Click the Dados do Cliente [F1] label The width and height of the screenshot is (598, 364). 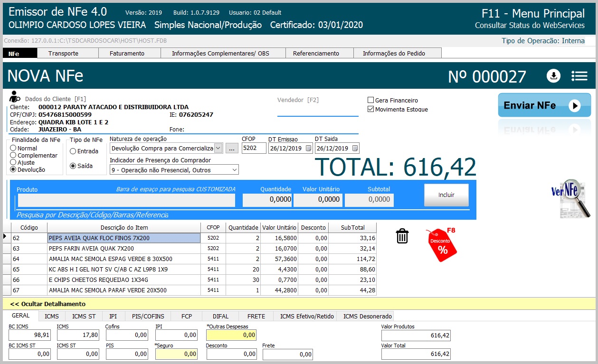tap(56, 99)
